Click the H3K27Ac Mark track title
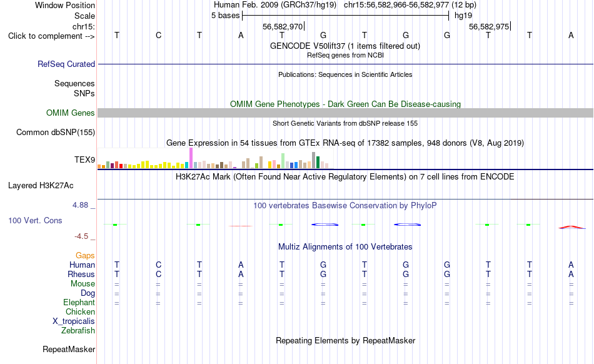Image resolution: width=594 pixels, height=364 pixels. point(345,177)
